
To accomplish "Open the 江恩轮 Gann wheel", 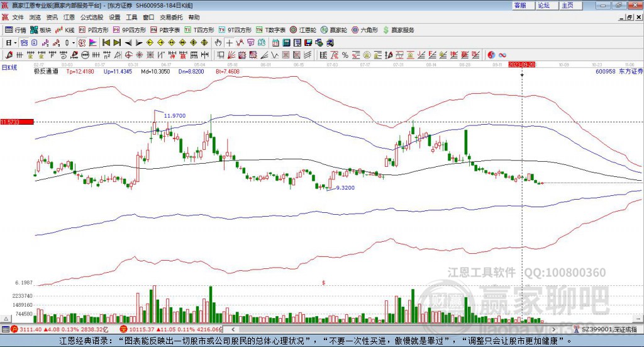I will [x=303, y=30].
